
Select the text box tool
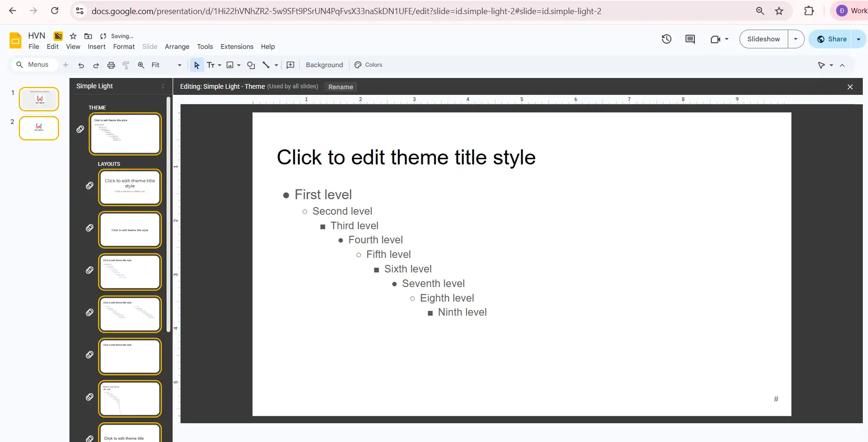tap(211, 65)
